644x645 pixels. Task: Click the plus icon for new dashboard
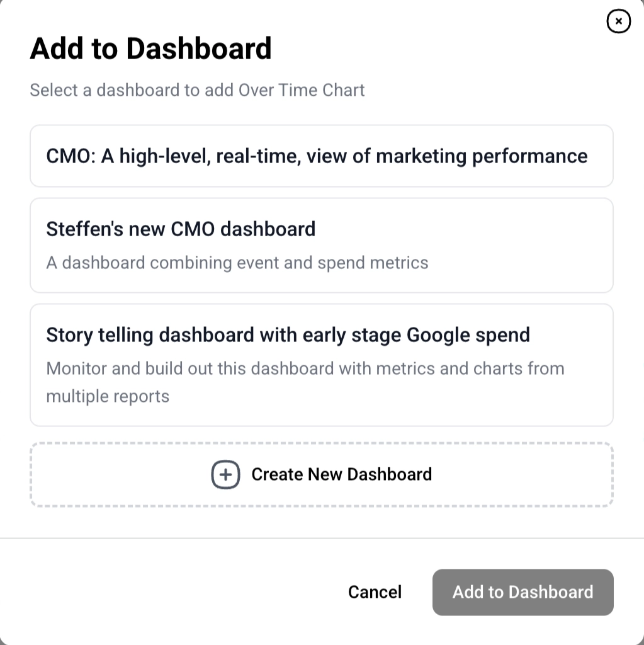coord(225,474)
